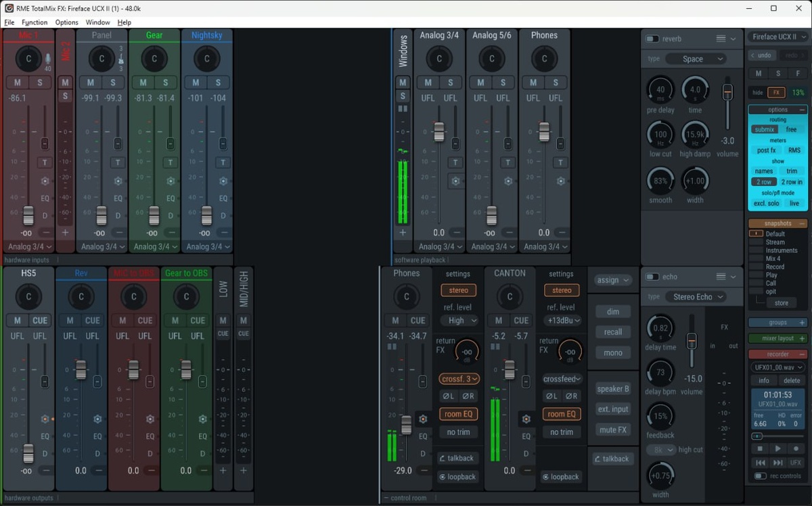812x506 pixels.
Task: Mute the Panel input channel
Action: (91, 83)
